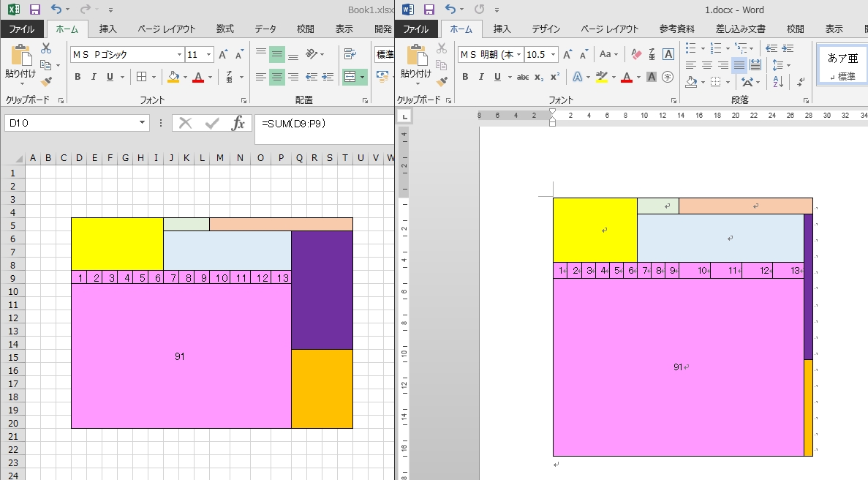This screenshot has width=868, height=480.
Task: Click Excel borders icon
Action: pos(142,76)
